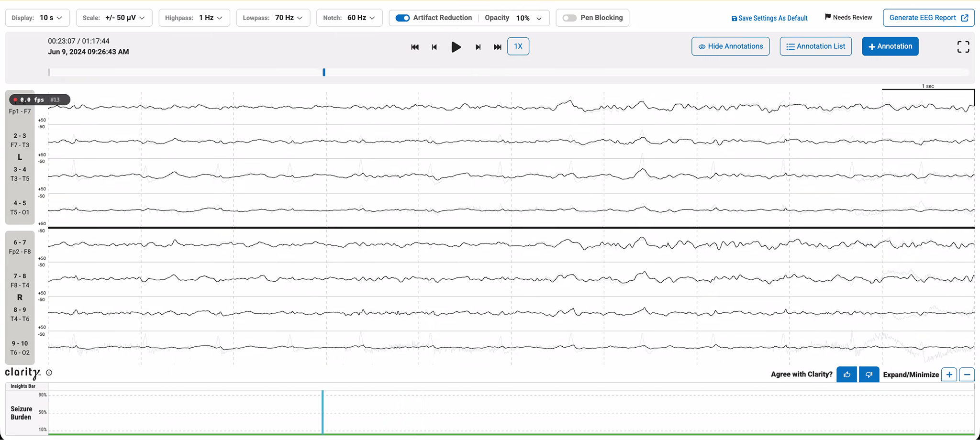Open the Highpass filter dropdown
Viewport: 980px width, 440px height.
(x=194, y=18)
